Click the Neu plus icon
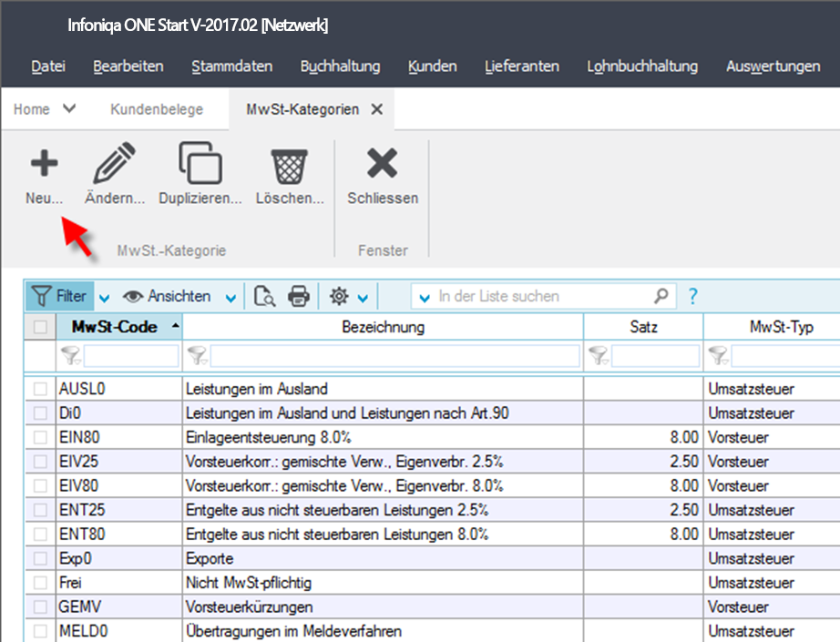The image size is (840, 642). (44, 164)
